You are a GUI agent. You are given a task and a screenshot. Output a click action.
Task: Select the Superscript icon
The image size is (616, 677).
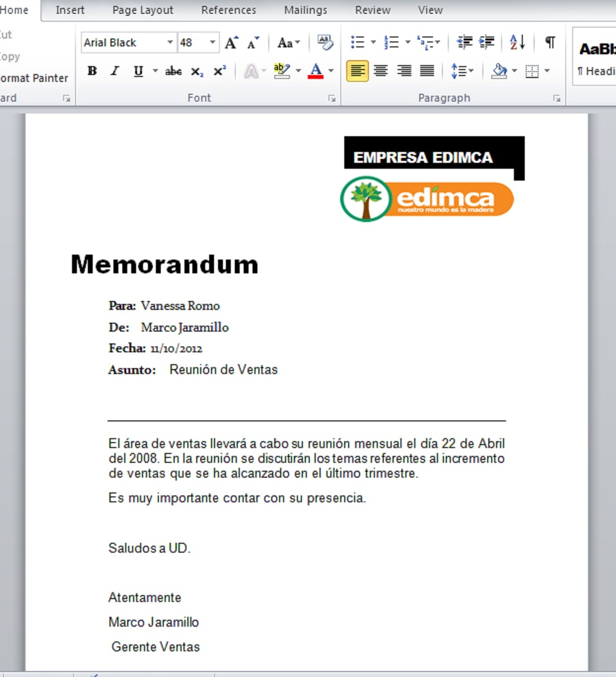coord(218,71)
